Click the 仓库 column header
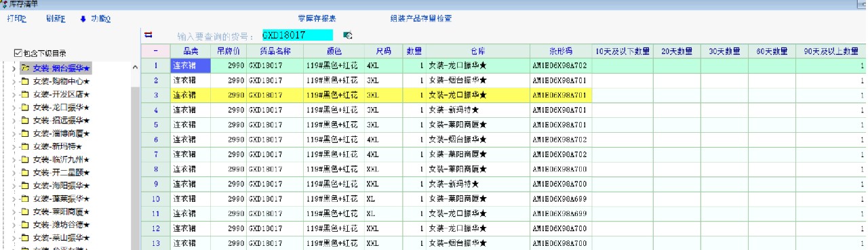 477,51
